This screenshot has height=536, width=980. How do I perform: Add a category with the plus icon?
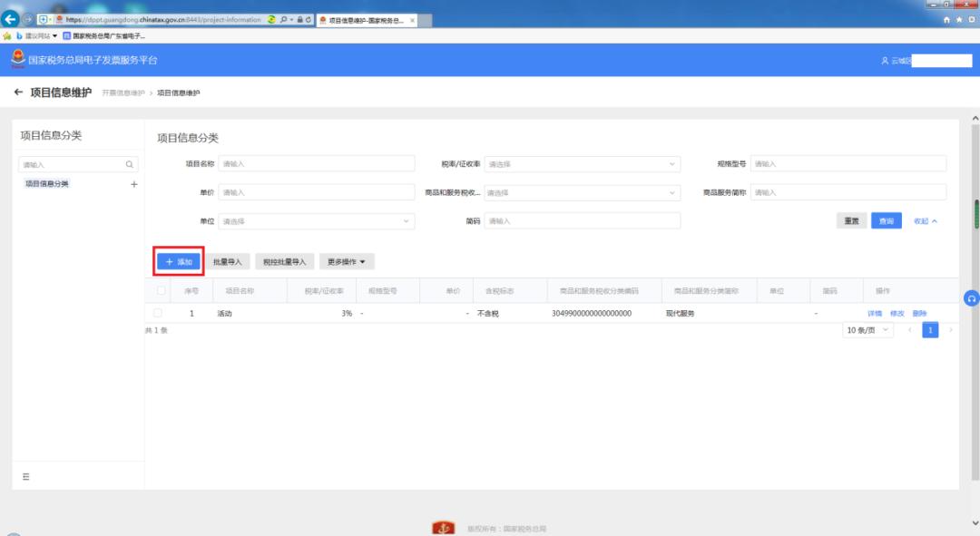pyautogui.click(x=133, y=184)
